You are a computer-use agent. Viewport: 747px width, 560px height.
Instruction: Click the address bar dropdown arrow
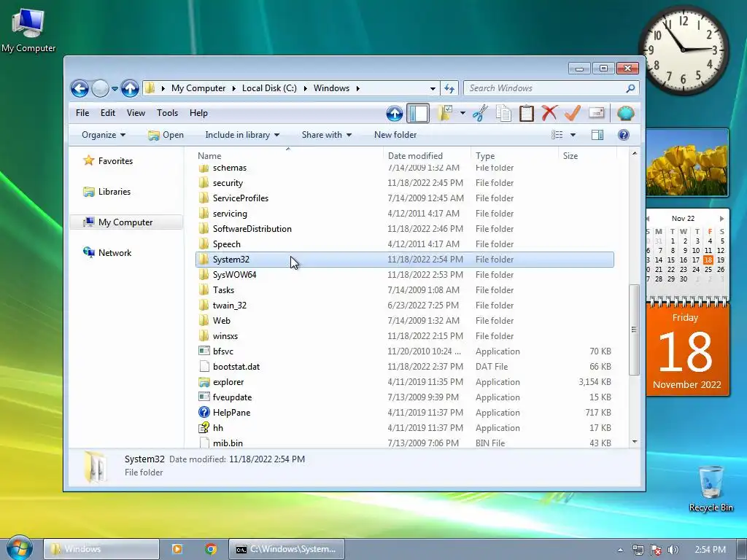pos(433,88)
